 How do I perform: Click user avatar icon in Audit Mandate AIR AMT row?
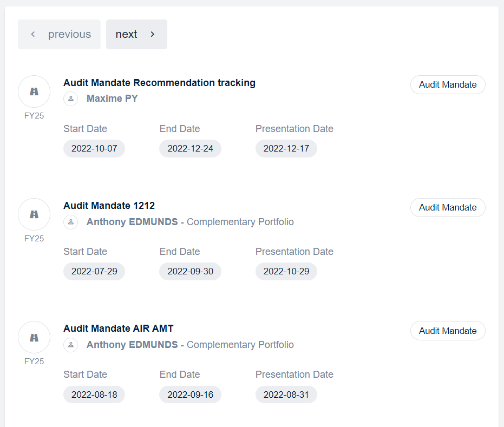coord(71,345)
